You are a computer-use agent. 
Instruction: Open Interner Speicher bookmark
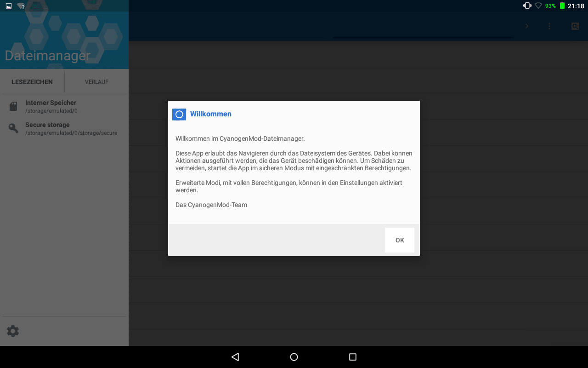pyautogui.click(x=64, y=107)
